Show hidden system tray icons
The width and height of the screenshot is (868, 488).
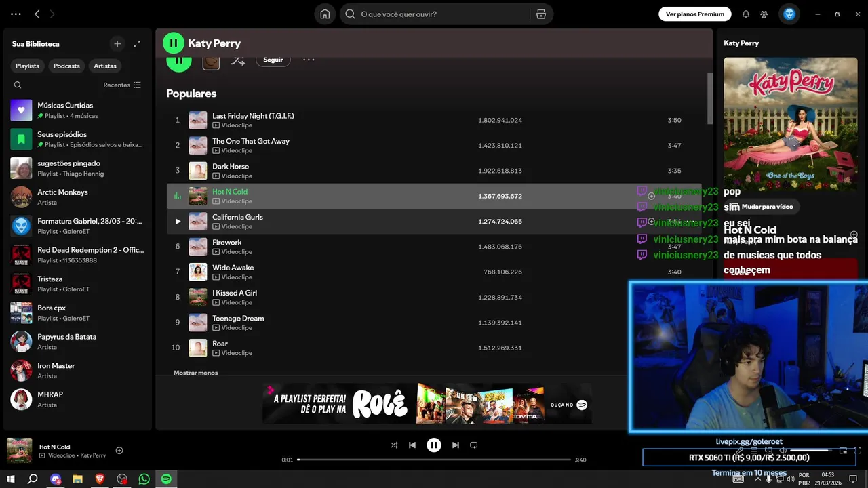pyautogui.click(x=758, y=479)
